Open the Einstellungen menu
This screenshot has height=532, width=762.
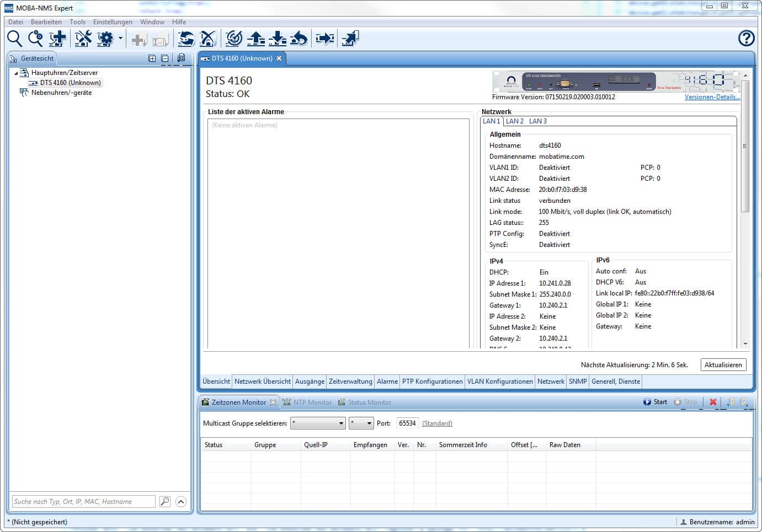click(x=113, y=22)
